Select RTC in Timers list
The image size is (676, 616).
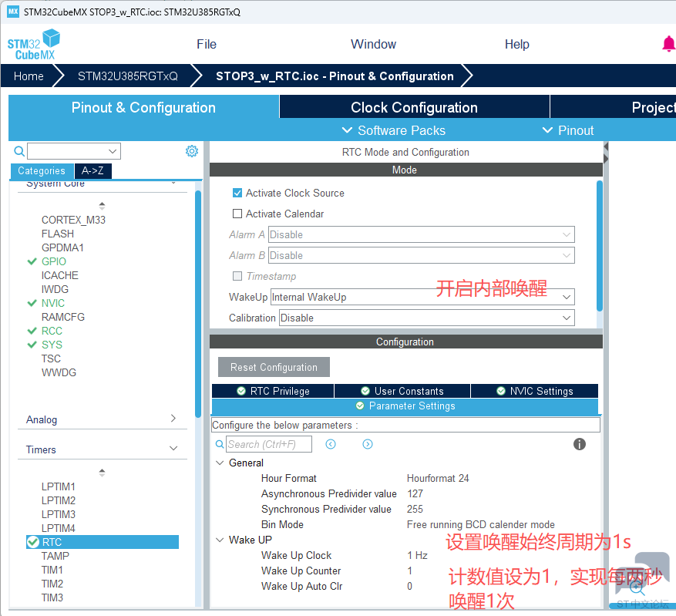pyautogui.click(x=103, y=542)
